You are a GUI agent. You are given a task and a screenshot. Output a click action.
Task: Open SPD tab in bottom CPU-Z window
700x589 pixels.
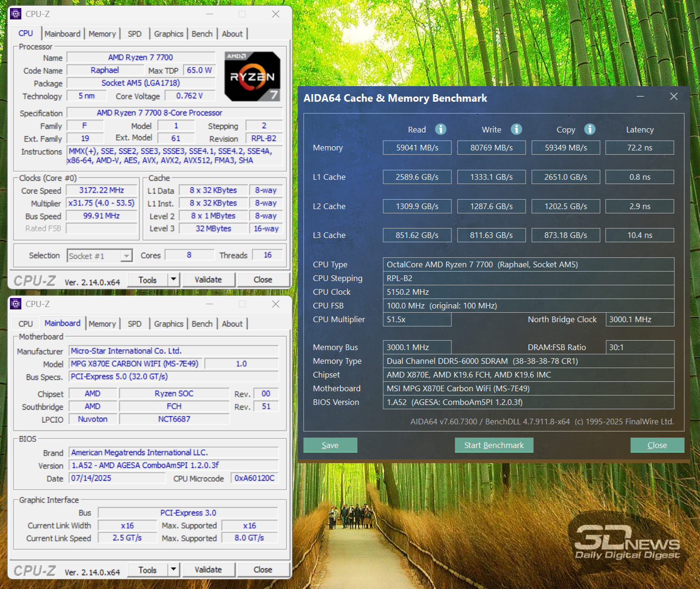tap(135, 324)
